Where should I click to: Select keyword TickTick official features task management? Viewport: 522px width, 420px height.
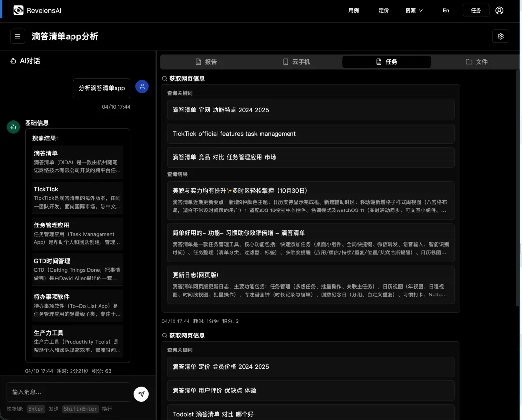311,134
